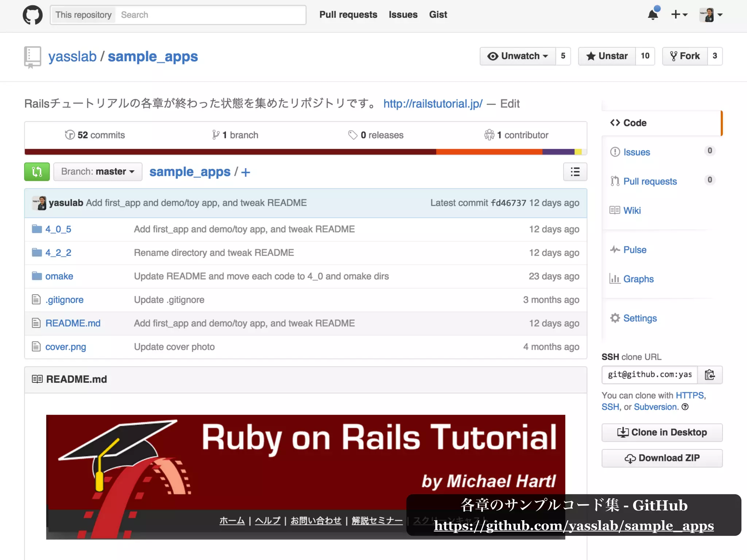Open the yasslab owner link
This screenshot has width=747, height=560.
click(x=73, y=57)
